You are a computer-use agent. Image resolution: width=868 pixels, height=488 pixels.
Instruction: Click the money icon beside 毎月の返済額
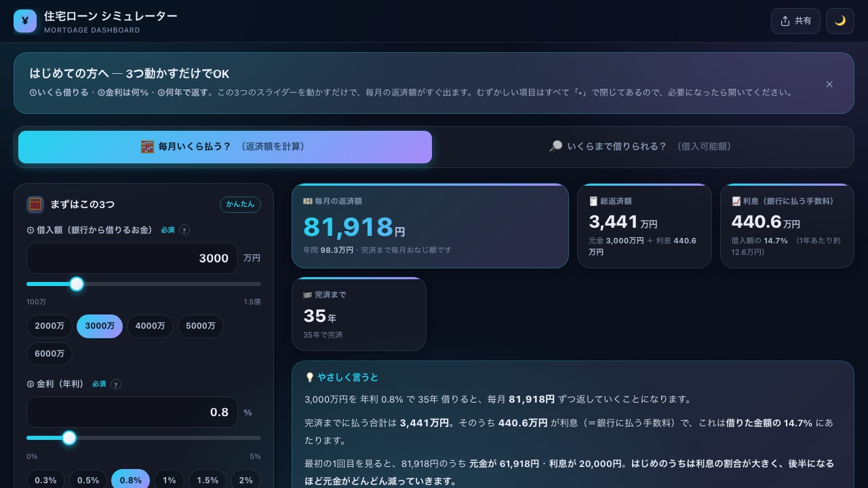pyautogui.click(x=308, y=201)
